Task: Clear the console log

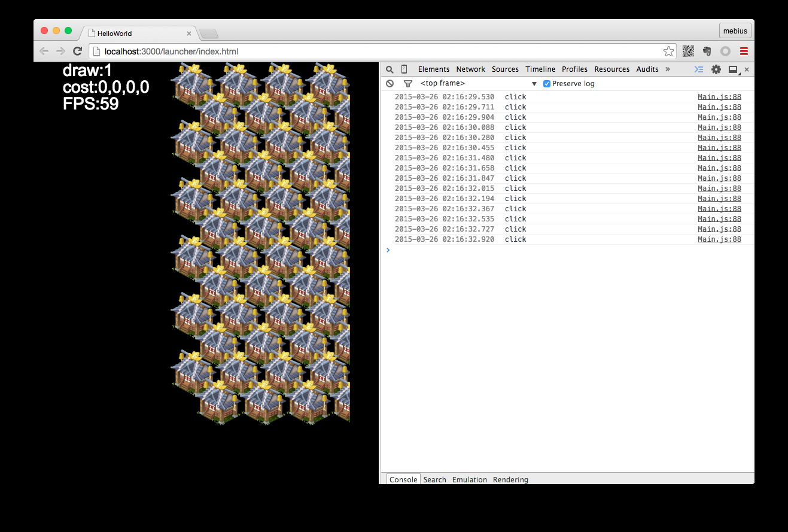Action: click(390, 84)
